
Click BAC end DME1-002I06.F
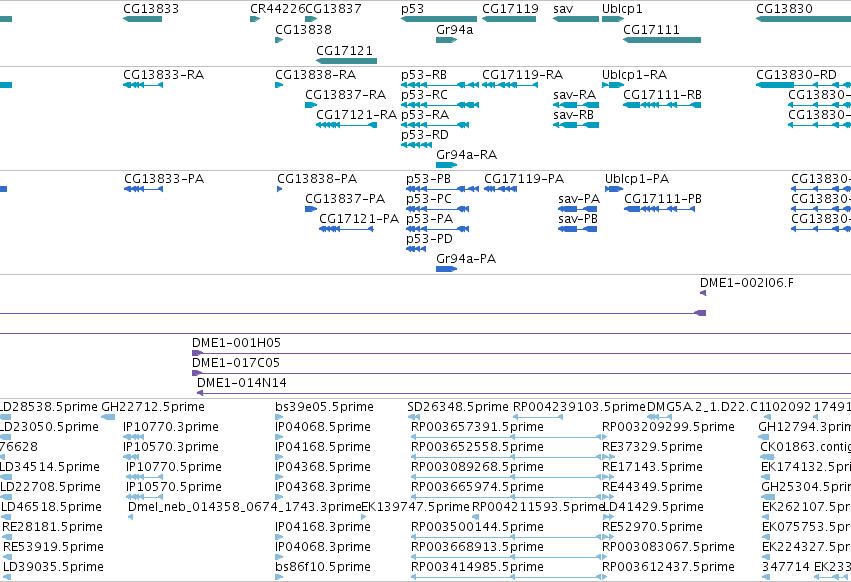746,283
